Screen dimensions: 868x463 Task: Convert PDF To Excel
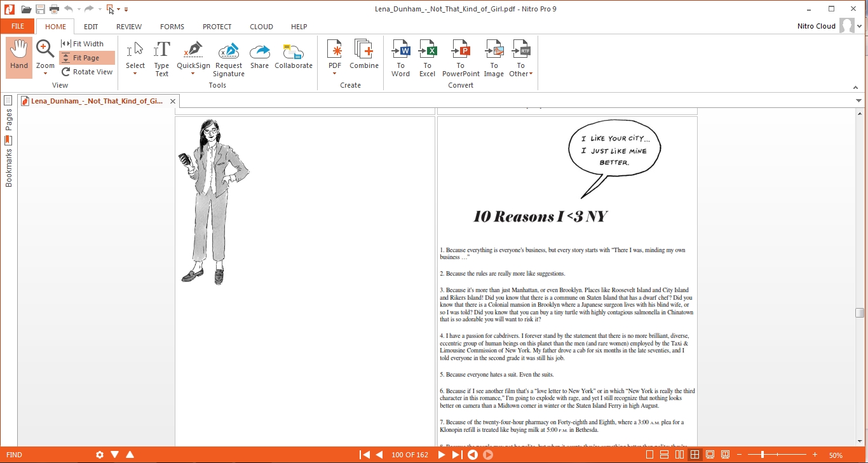click(x=427, y=58)
